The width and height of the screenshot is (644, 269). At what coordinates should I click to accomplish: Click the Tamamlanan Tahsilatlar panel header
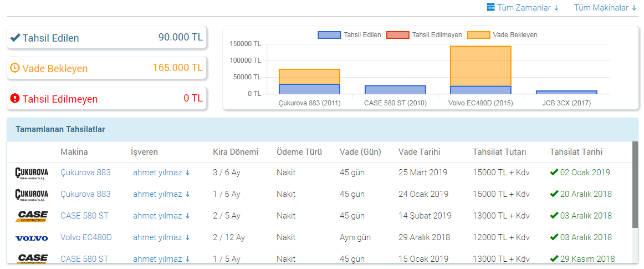coord(323,129)
